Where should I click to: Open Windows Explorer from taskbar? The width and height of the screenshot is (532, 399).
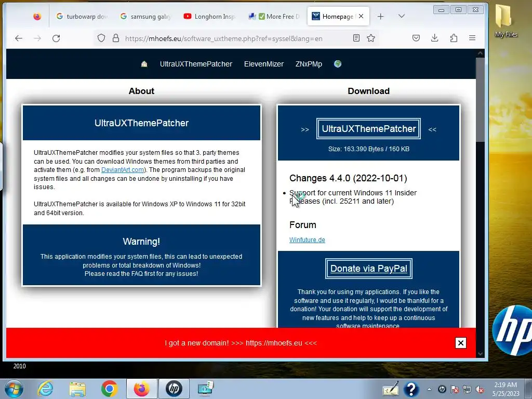77,389
